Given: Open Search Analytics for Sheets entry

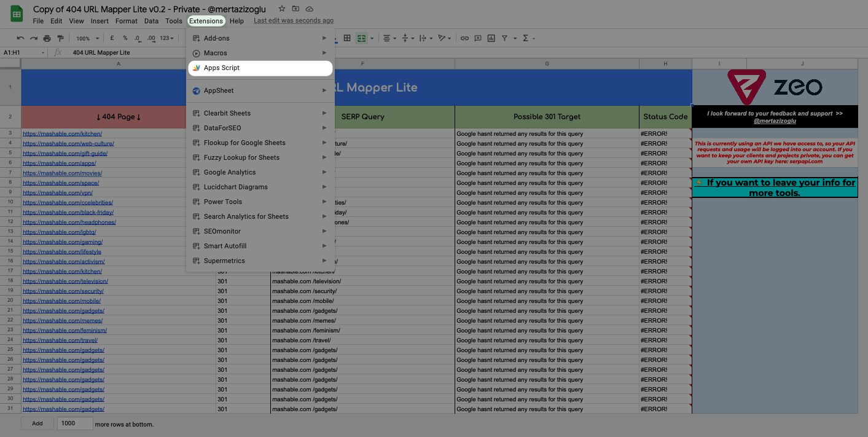Looking at the screenshot, I should (260, 216).
